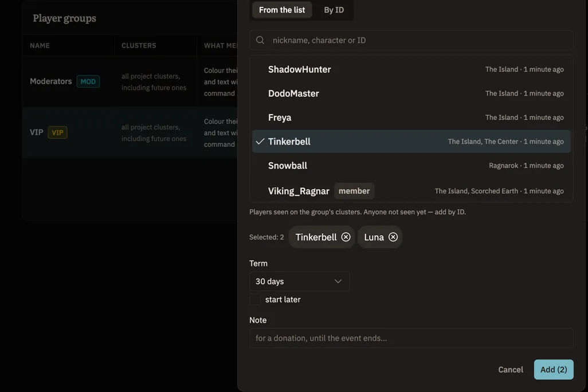Screen dimensions: 588x392
Task: Click the Add (2) button
Action: click(x=554, y=370)
